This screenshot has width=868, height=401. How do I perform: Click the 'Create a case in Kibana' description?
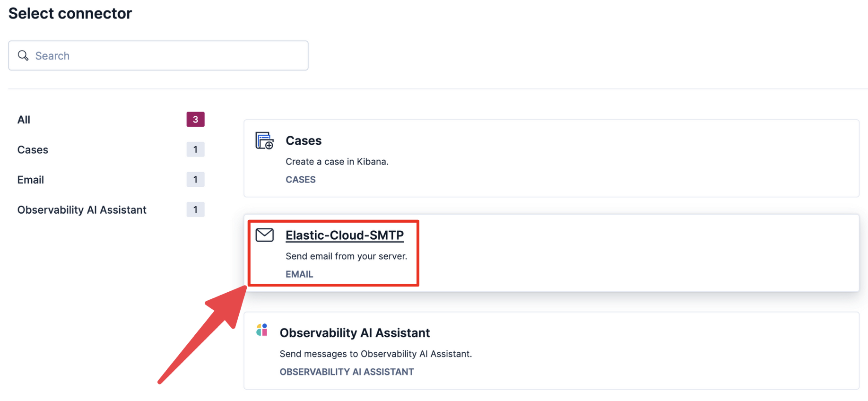point(337,162)
